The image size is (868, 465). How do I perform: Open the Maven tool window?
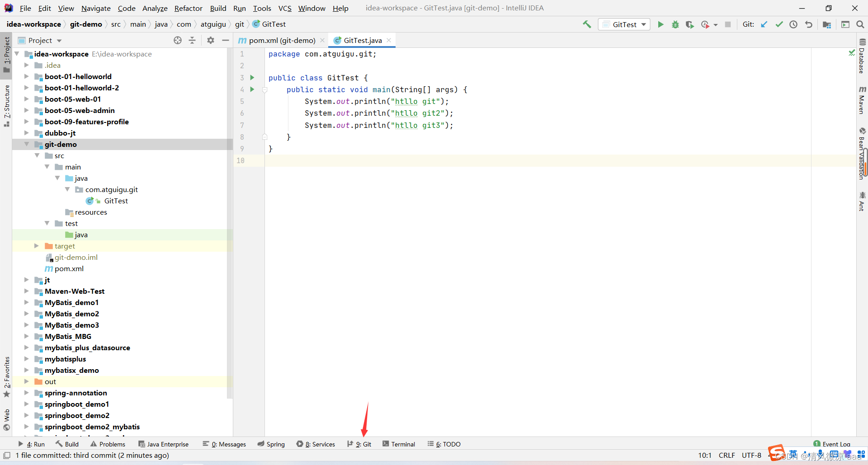862,100
